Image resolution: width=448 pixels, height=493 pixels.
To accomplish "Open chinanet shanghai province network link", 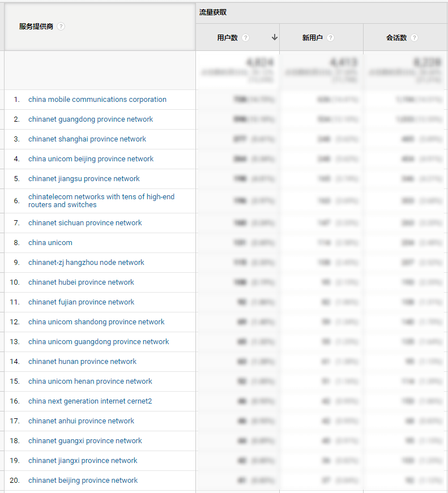I will [87, 139].
